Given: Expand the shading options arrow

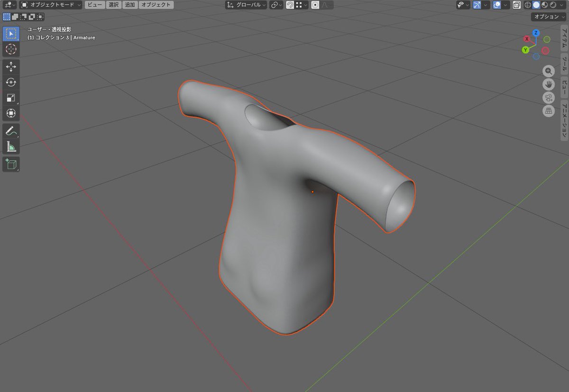Looking at the screenshot, I should [562, 5].
